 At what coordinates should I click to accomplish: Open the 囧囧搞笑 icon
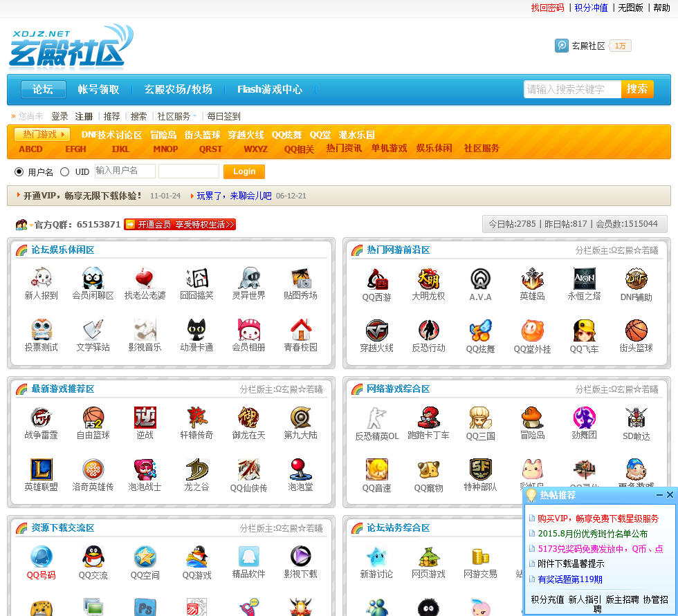click(196, 278)
